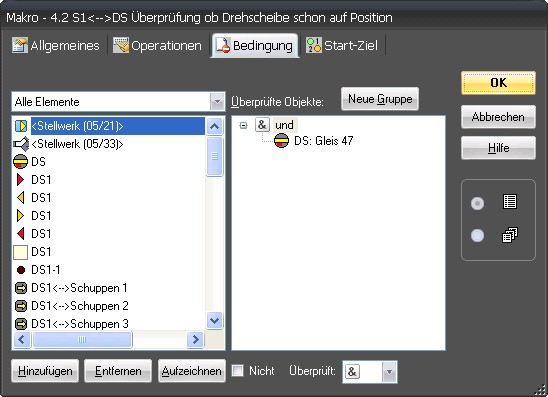Open the Überprüft & dropdown
The image size is (548, 397).
389,372
